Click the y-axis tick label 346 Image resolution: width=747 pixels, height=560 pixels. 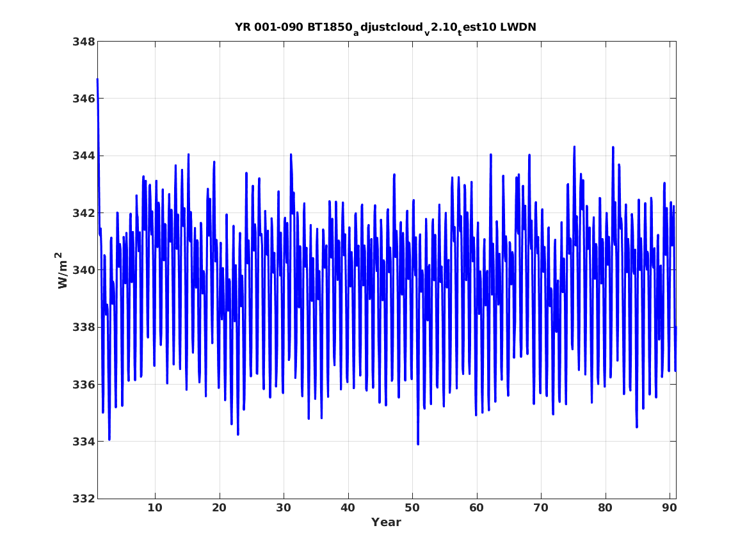[83, 99]
